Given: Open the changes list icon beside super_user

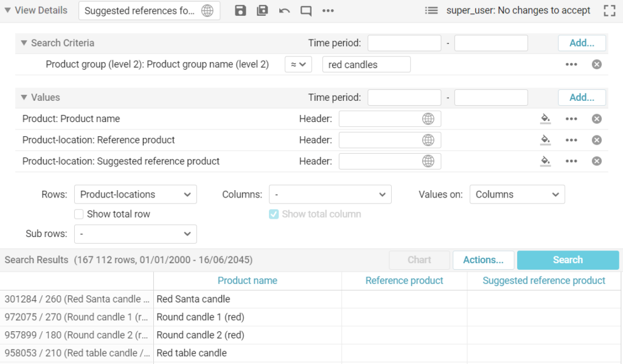Looking at the screenshot, I should (431, 10).
